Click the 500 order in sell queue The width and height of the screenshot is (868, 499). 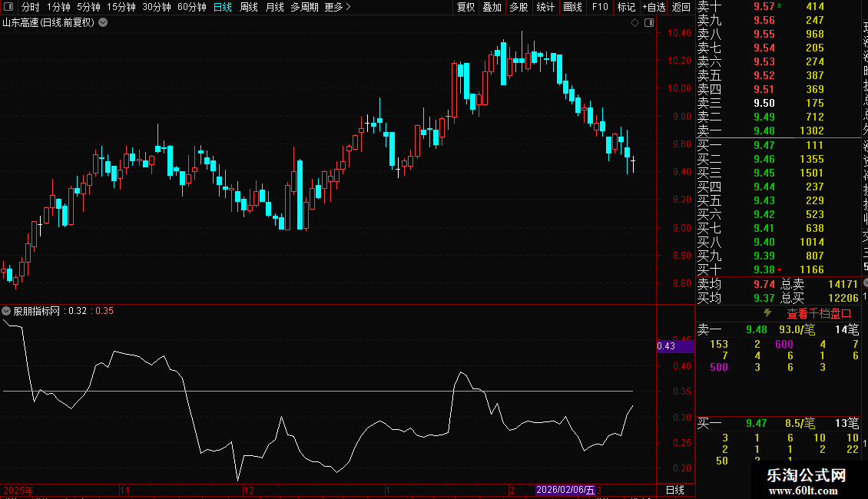[718, 367]
